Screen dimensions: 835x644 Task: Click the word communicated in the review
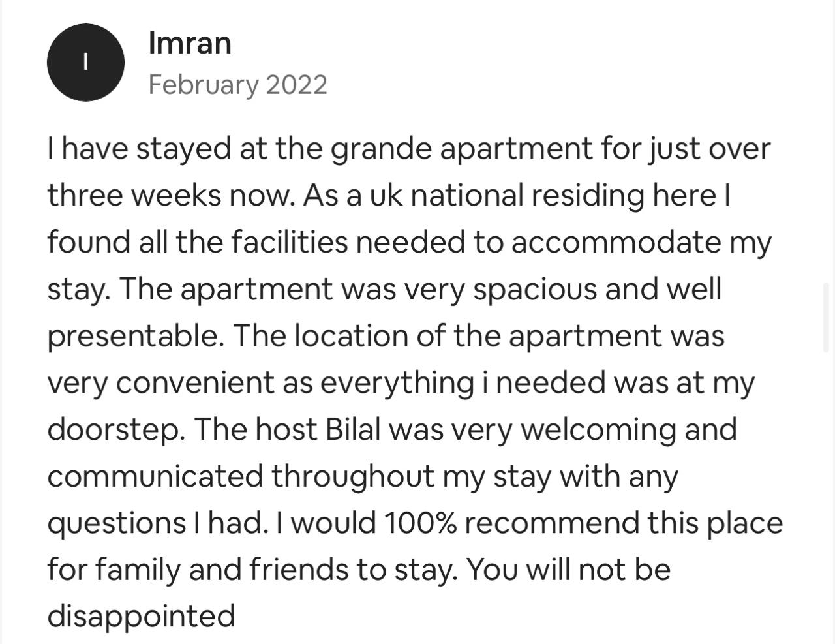155,476
